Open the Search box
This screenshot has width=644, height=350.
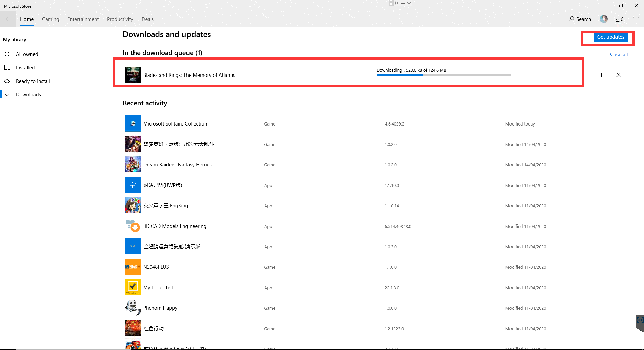pos(580,19)
